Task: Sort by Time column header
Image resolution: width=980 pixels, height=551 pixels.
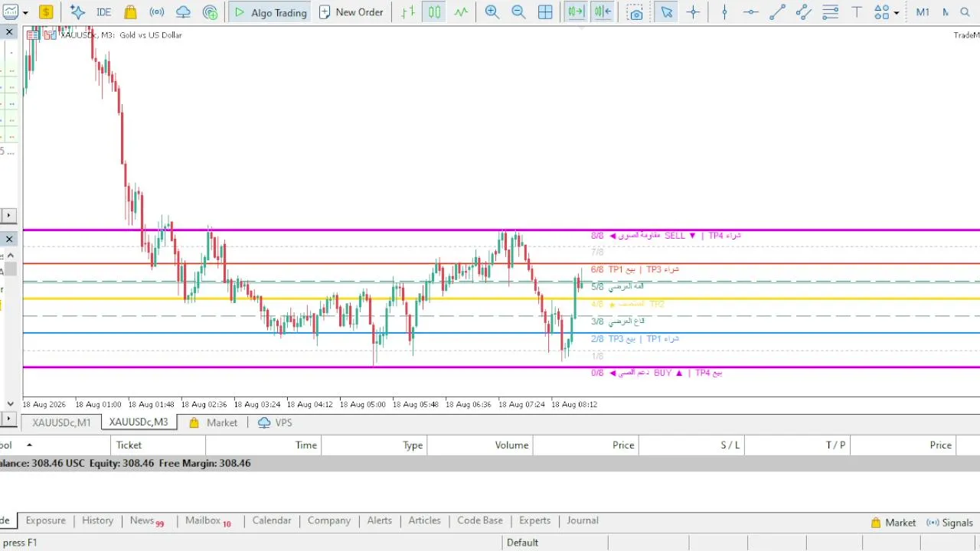Action: click(263, 445)
